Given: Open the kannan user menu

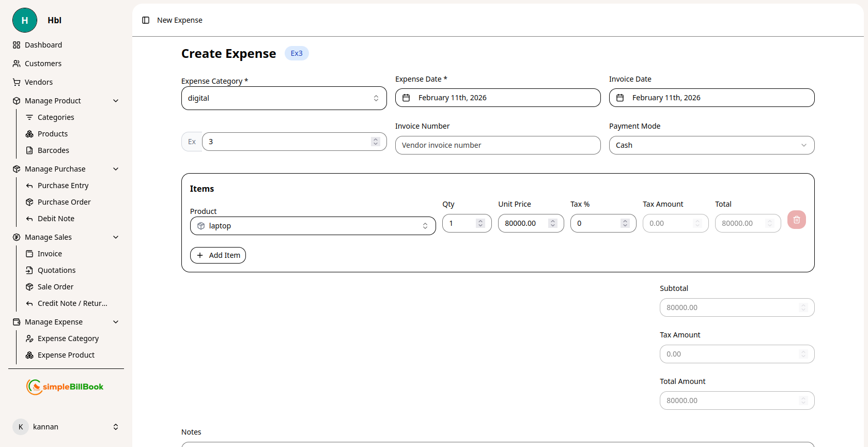Looking at the screenshot, I should tap(66, 427).
